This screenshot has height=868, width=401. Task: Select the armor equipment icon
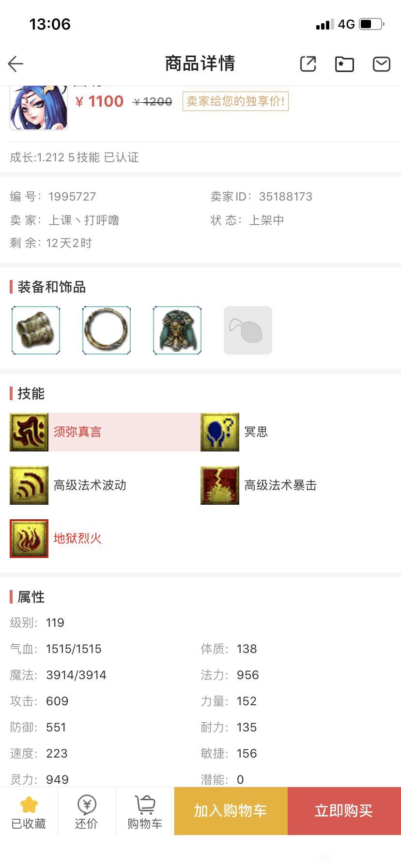click(177, 330)
